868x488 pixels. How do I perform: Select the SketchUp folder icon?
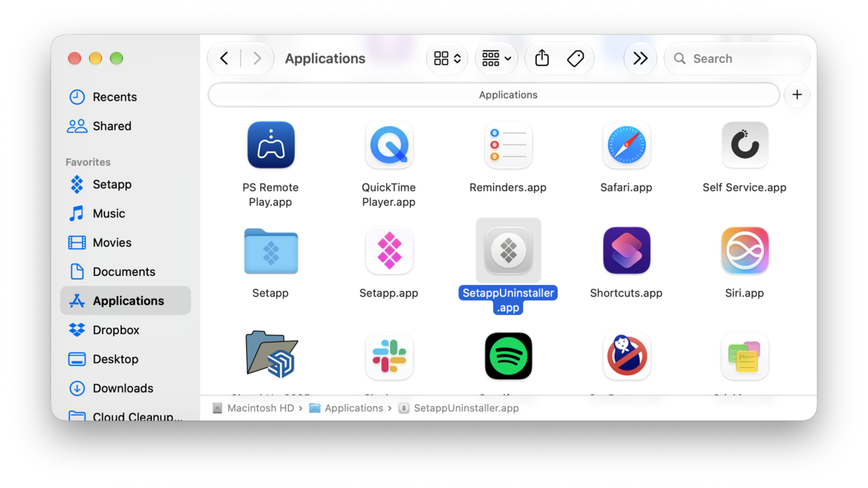pyautogui.click(x=271, y=355)
